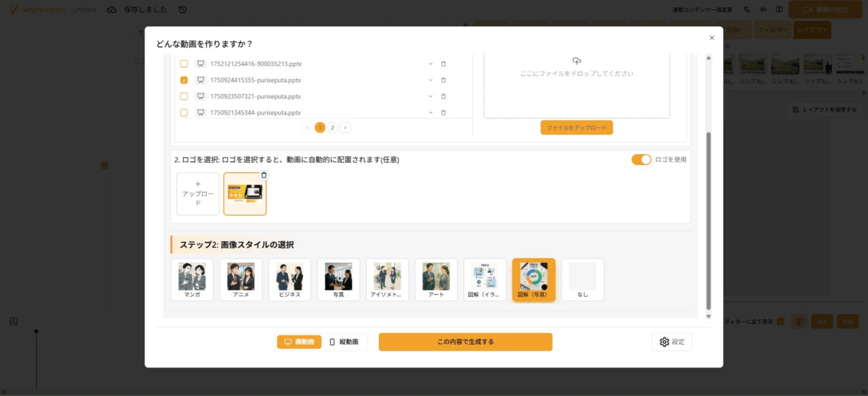Check the 1750923507321-puriseputa.pptx checkbox
The height and width of the screenshot is (396, 868).
coord(184,96)
